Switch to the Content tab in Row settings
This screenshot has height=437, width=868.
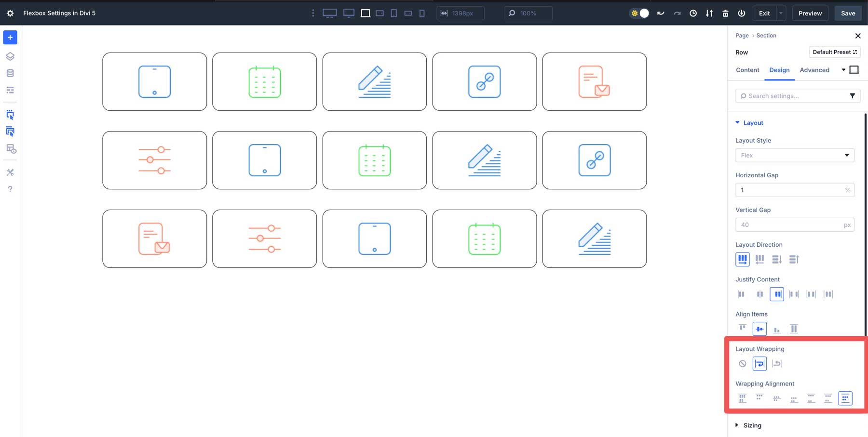[x=747, y=70]
